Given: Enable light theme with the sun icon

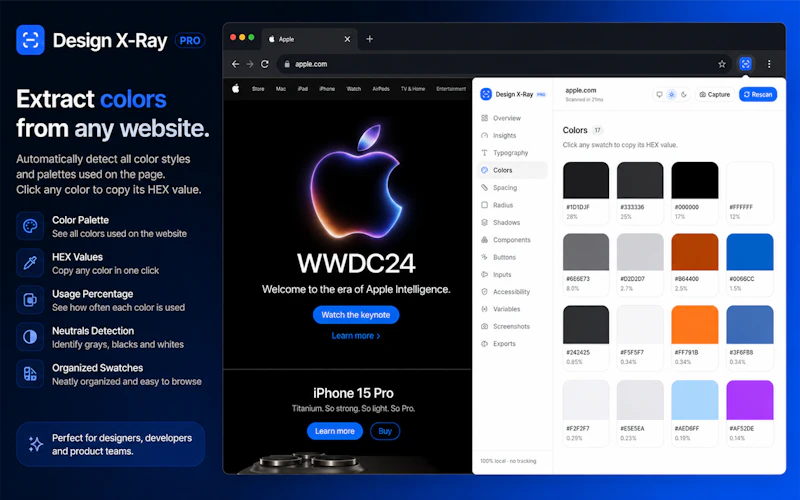Looking at the screenshot, I should coord(671,94).
